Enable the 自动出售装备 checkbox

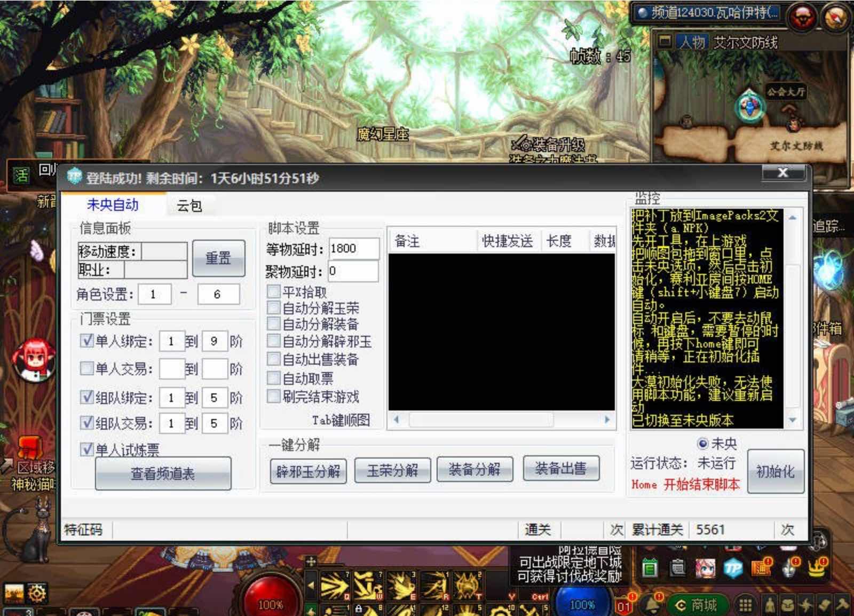[273, 359]
